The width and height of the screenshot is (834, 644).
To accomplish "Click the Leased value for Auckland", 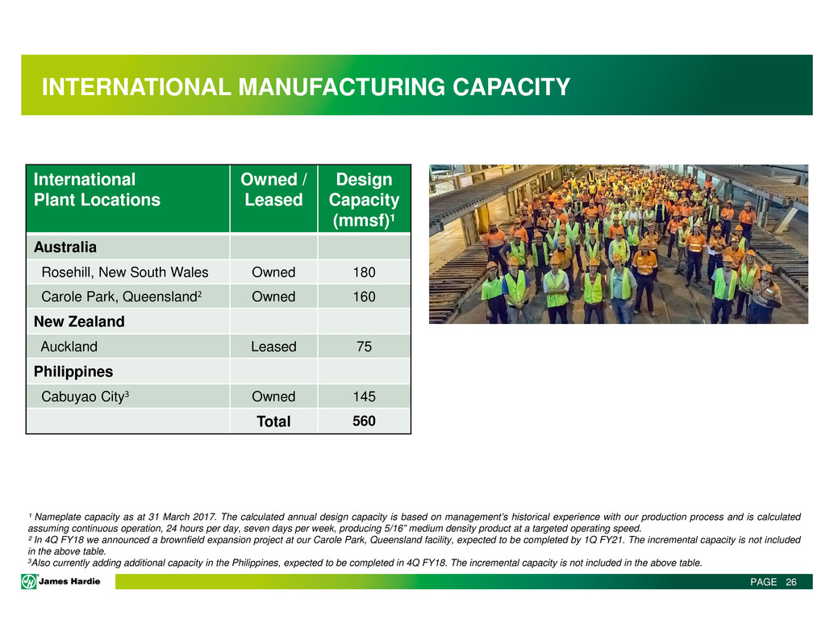I will (x=273, y=347).
